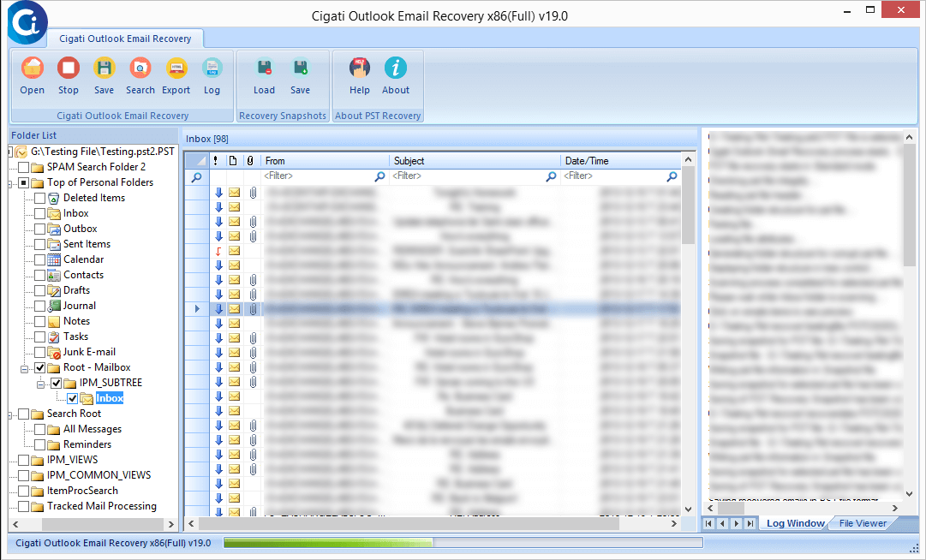Select the IPM_COMMON_VIEWS folder
Screen dimensions: 926x560
pyautogui.click(x=99, y=475)
